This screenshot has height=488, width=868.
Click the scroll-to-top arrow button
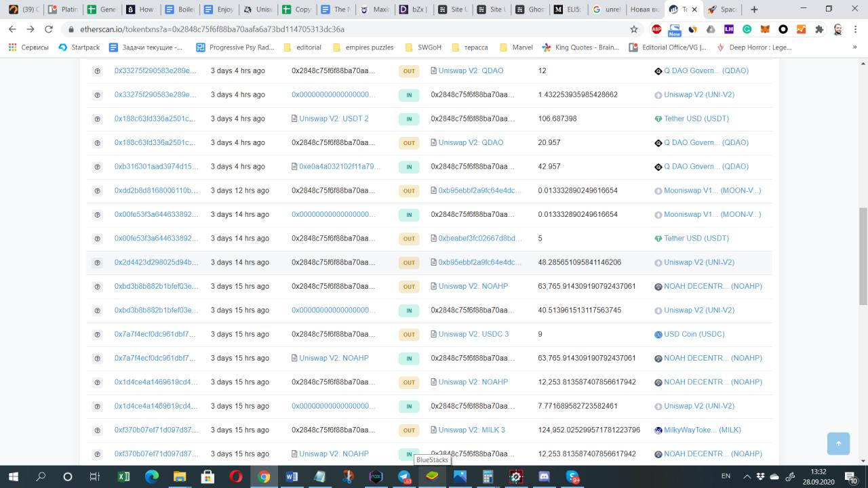click(838, 443)
